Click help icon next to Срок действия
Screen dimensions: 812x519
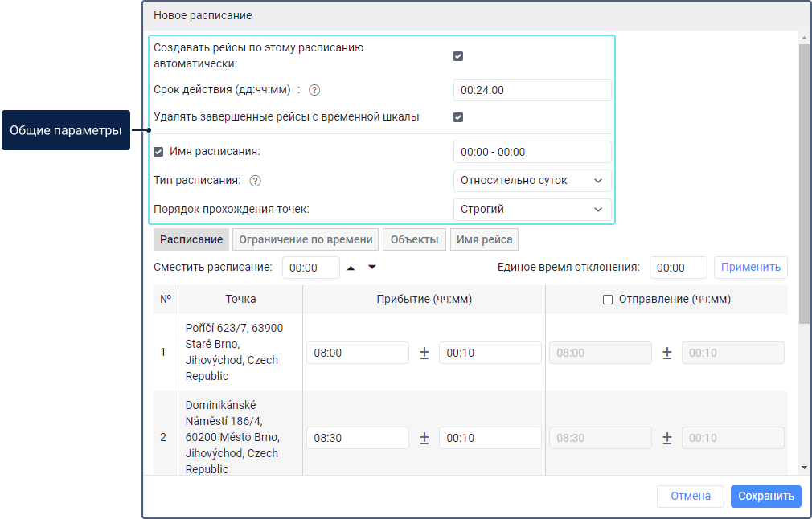click(314, 90)
